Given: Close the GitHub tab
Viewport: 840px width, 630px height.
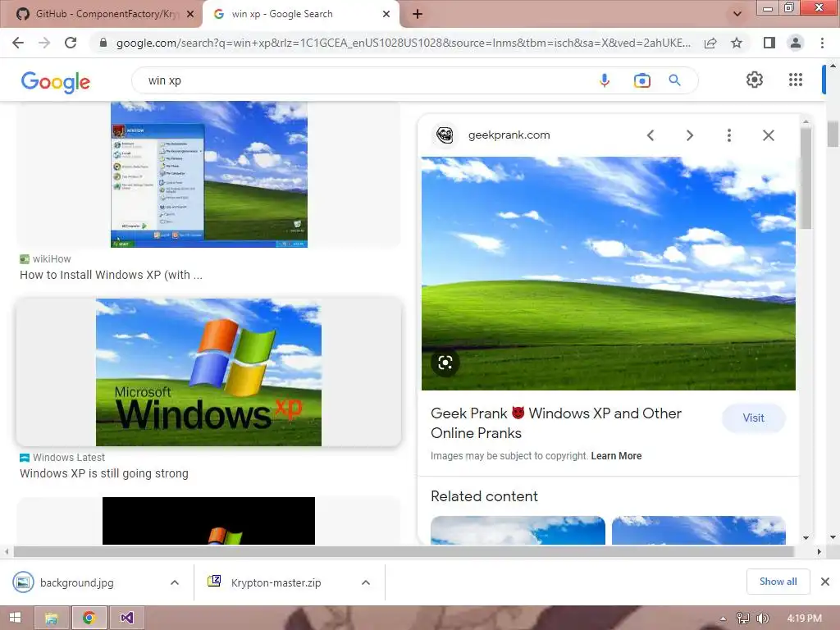Looking at the screenshot, I should tap(190, 14).
